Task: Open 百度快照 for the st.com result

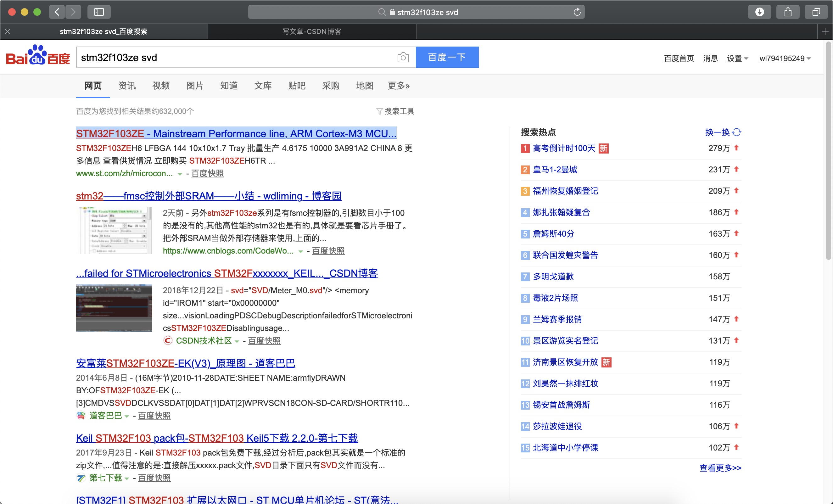Action: click(x=207, y=173)
